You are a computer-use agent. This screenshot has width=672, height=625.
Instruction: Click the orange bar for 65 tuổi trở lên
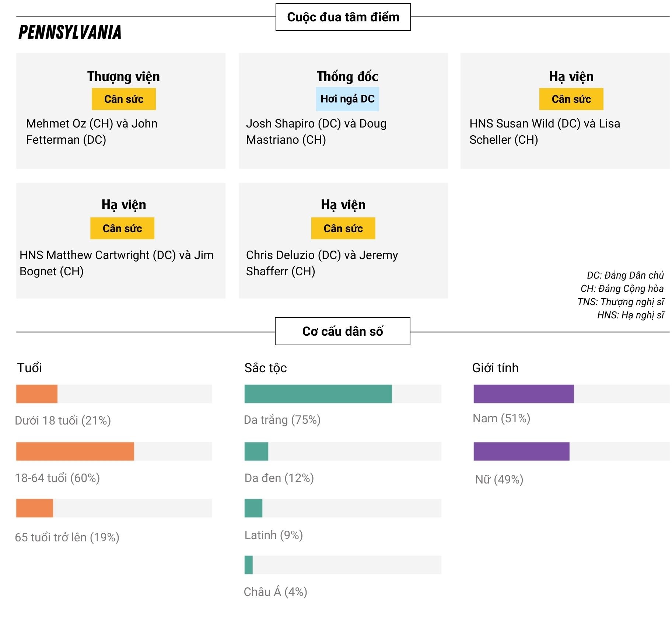(35, 508)
